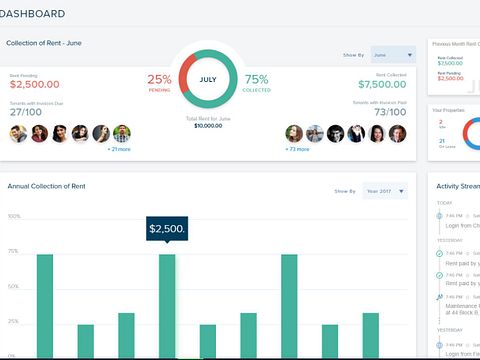Select first avatar in invoices-paid tenants row

click(294, 134)
